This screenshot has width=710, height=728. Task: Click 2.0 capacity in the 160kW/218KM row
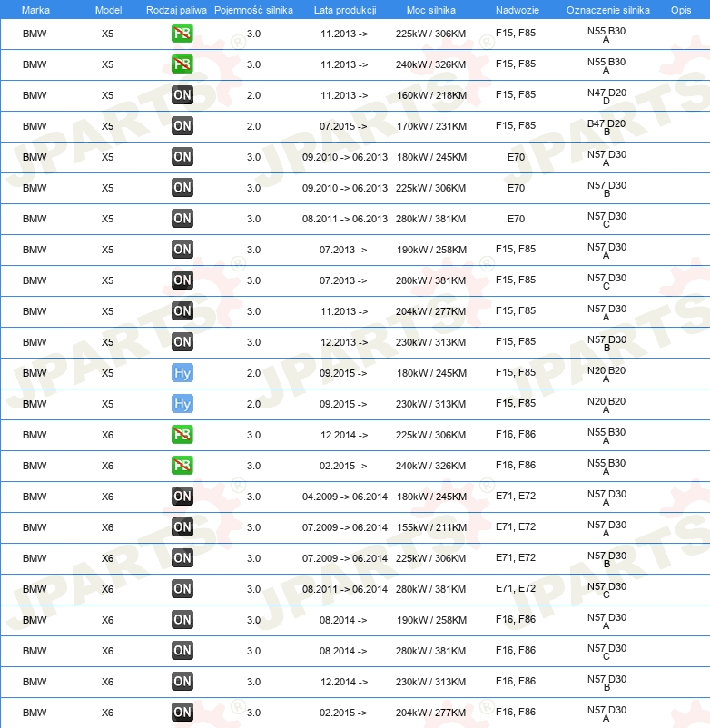click(x=253, y=95)
